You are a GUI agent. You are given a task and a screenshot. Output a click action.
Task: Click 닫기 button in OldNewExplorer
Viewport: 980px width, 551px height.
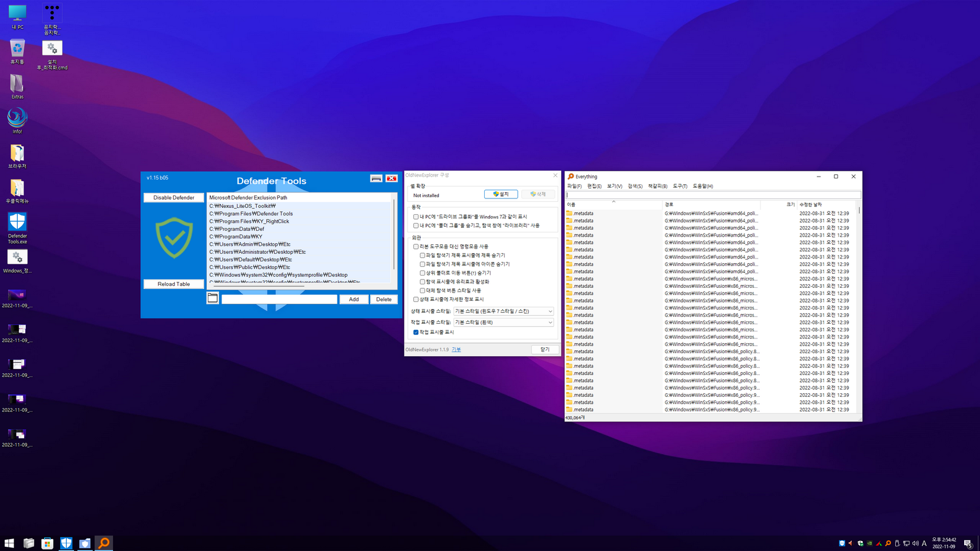click(x=545, y=349)
